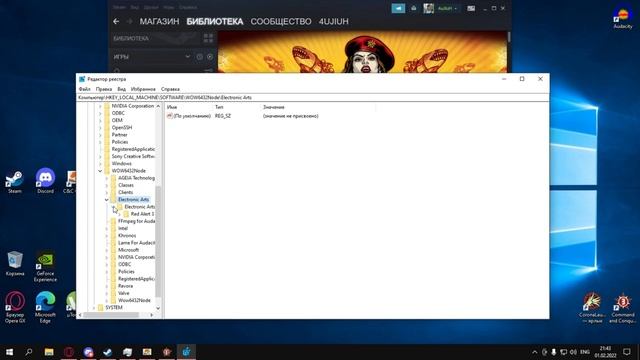Expand the SYSTEM registry hive
Image resolution: width=640 pixels, height=360 pixels.
pyautogui.click(x=94, y=307)
